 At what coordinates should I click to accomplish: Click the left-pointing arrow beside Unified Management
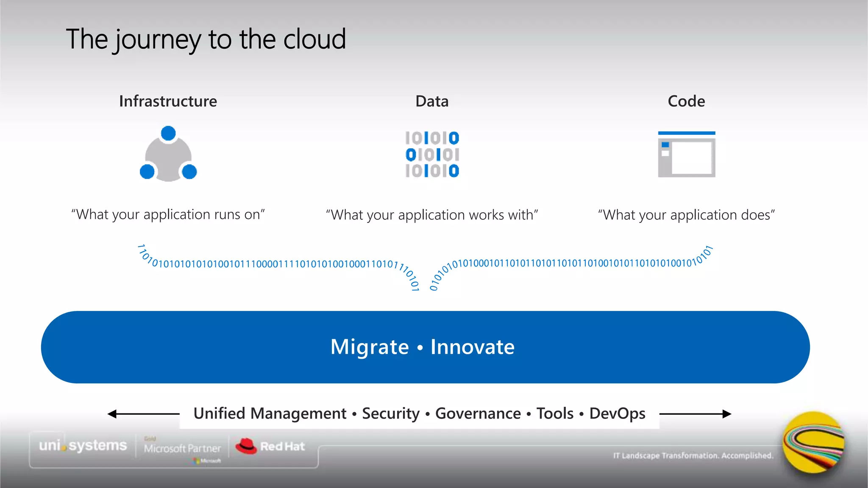pyautogui.click(x=143, y=414)
